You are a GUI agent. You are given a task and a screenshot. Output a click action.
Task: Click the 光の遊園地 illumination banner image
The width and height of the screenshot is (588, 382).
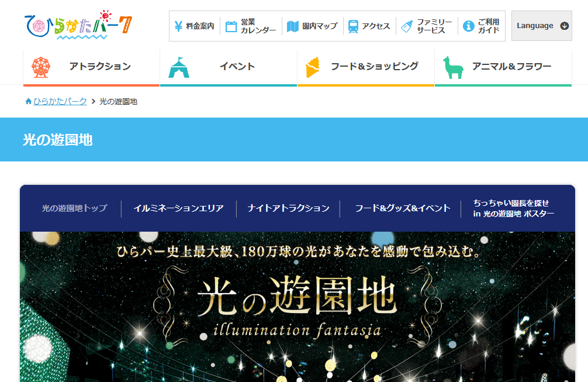point(298,307)
